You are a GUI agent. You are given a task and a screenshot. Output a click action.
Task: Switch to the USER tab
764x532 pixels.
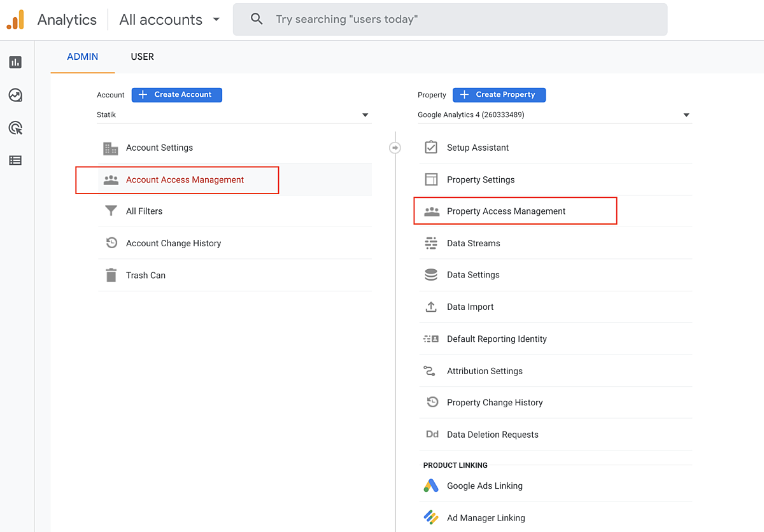pyautogui.click(x=143, y=57)
